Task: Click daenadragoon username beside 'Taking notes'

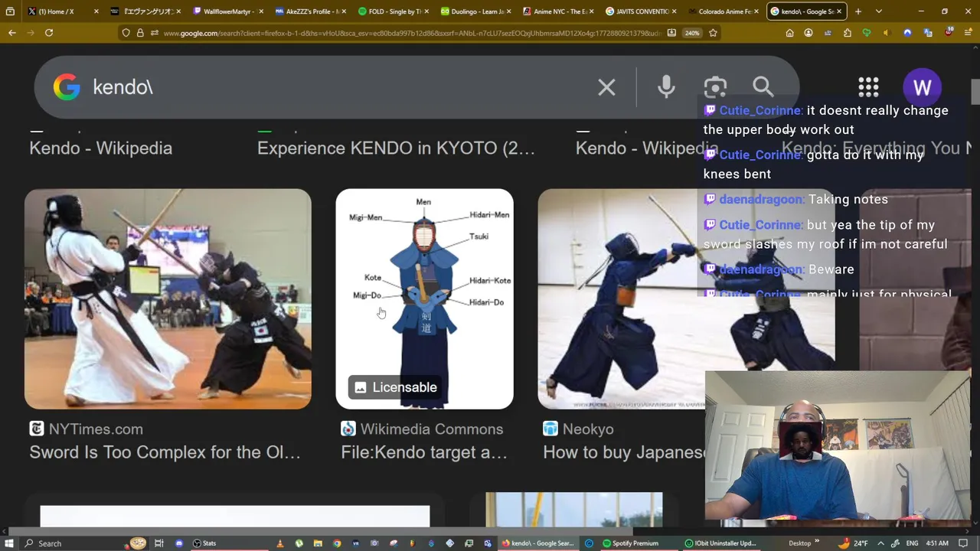Action: (759, 199)
